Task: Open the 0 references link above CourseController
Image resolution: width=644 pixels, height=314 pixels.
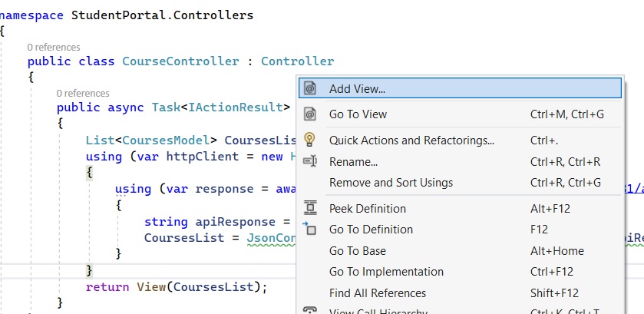Action: click(x=54, y=48)
